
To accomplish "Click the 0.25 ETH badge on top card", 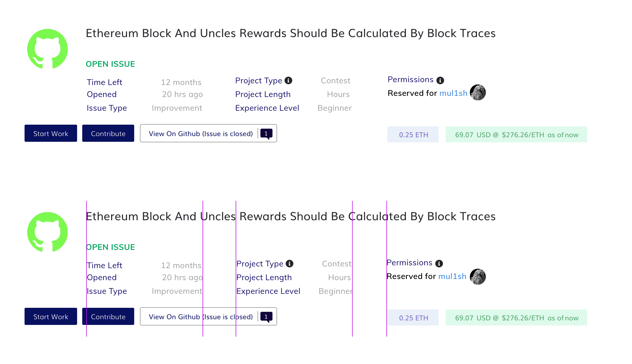I will click(x=413, y=134).
